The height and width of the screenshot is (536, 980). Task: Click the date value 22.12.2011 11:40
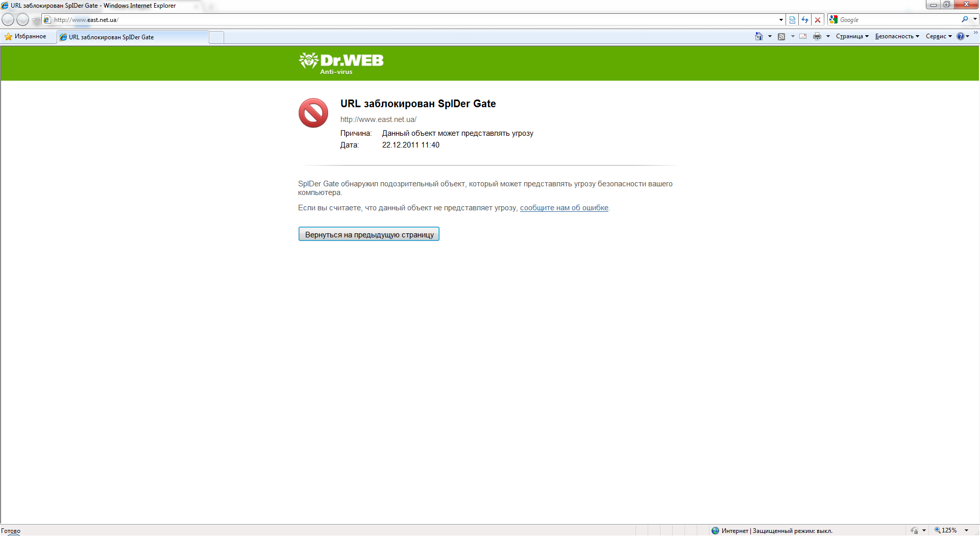coord(411,145)
